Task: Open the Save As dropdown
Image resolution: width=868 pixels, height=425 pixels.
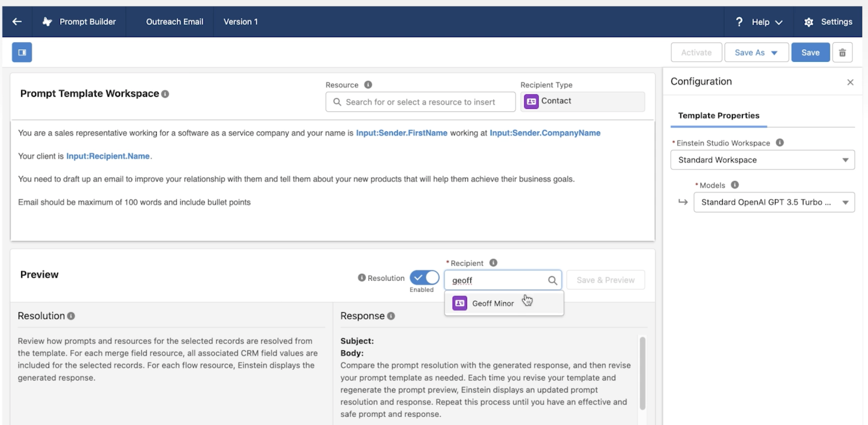Action: coord(756,53)
